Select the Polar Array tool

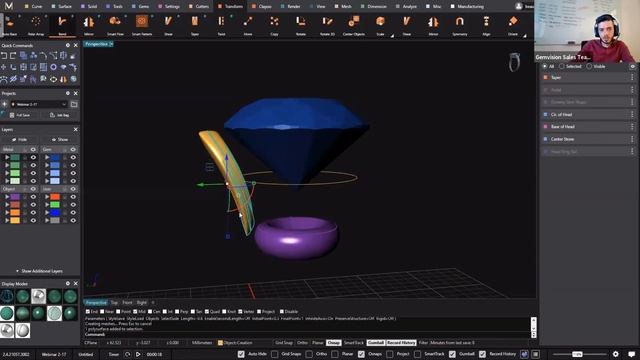coord(36,25)
